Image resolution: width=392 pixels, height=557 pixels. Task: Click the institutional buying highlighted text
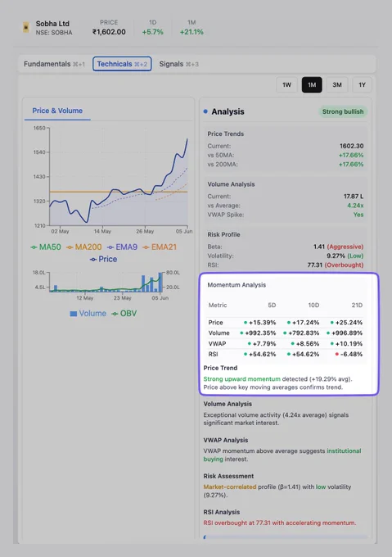click(282, 455)
